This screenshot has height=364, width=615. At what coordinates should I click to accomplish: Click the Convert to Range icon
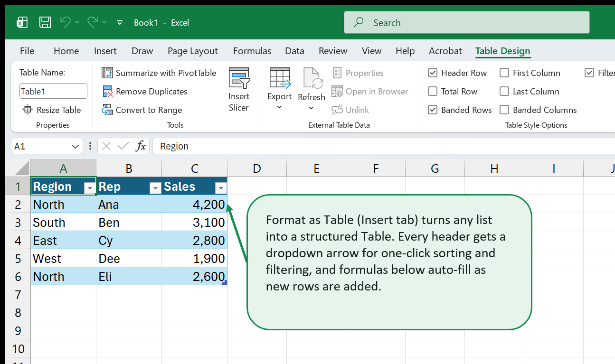click(107, 110)
